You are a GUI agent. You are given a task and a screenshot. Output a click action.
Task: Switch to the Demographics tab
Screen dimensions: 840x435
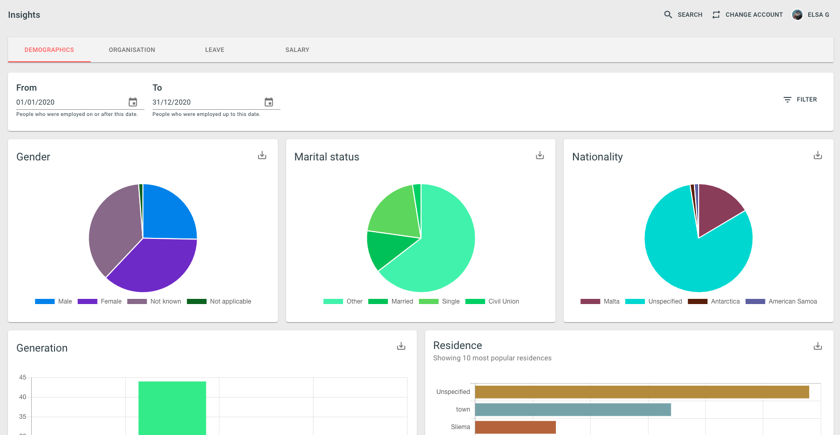49,50
